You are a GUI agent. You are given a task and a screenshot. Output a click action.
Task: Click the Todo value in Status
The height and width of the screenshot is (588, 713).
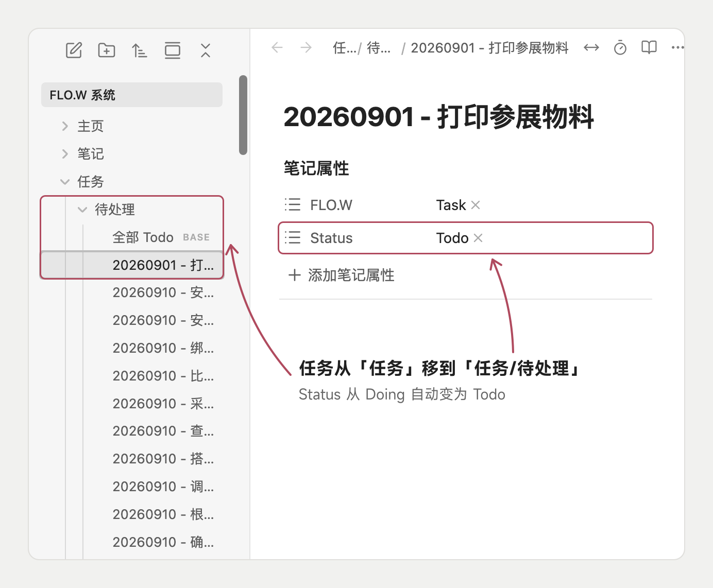click(x=452, y=238)
